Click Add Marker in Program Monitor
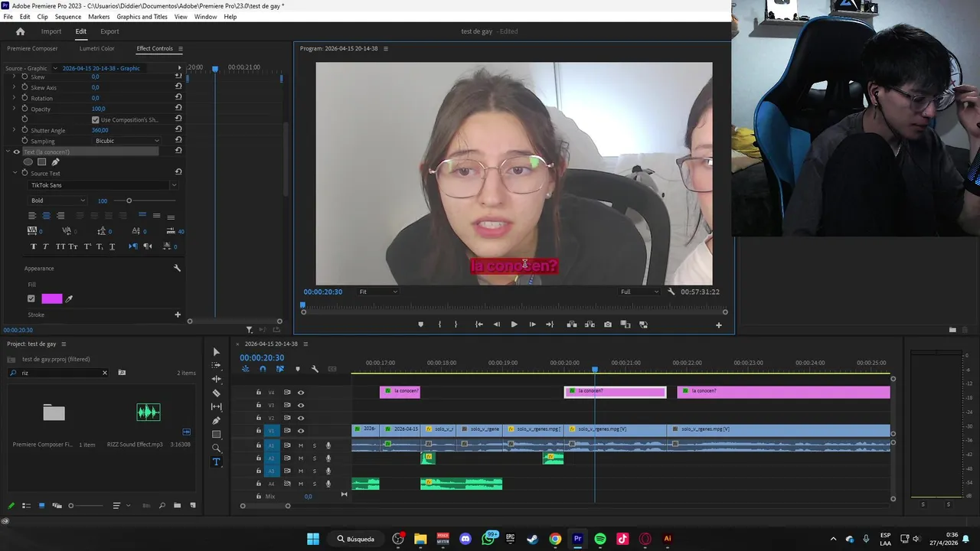Viewport: 980px width, 551px height. [420, 324]
